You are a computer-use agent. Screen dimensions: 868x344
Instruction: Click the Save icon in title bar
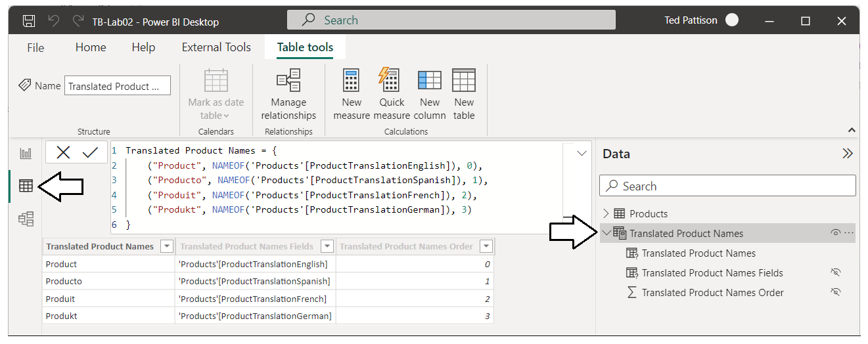[x=29, y=21]
